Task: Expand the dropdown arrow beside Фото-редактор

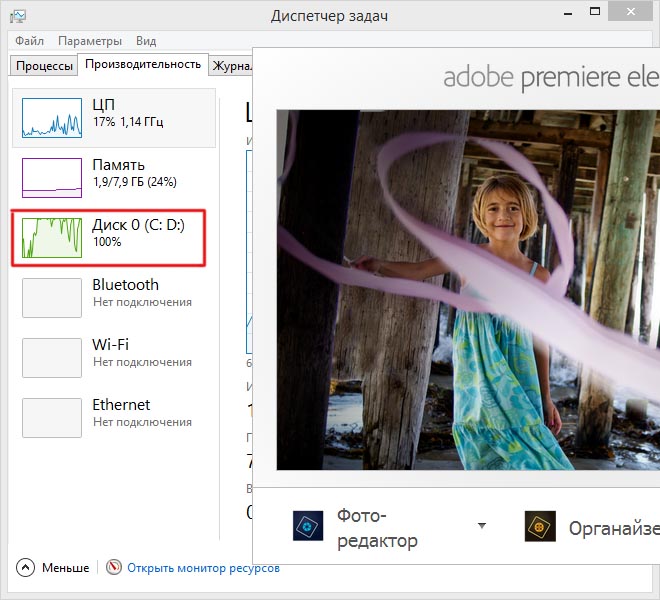Action: (x=481, y=526)
